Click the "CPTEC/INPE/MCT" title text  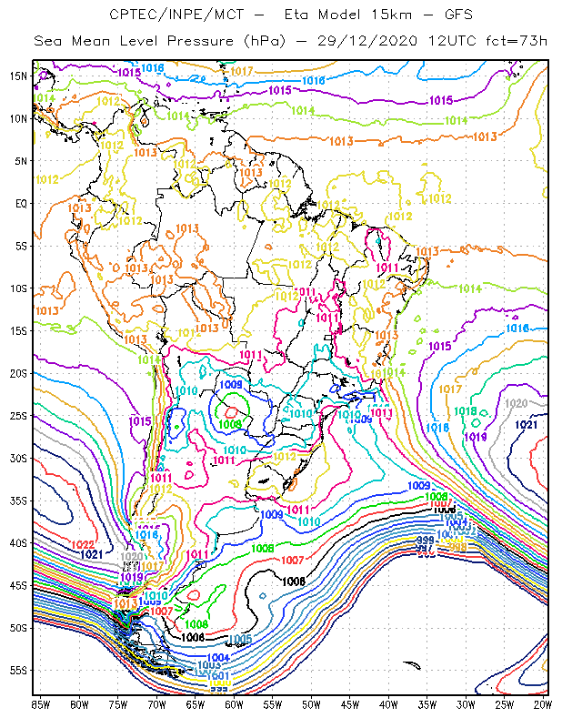176,15
